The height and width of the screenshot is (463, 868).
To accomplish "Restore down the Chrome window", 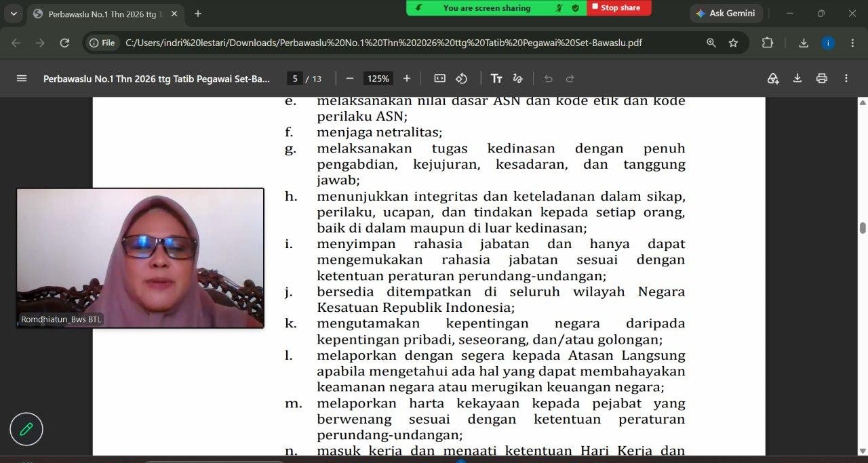I will point(821,14).
